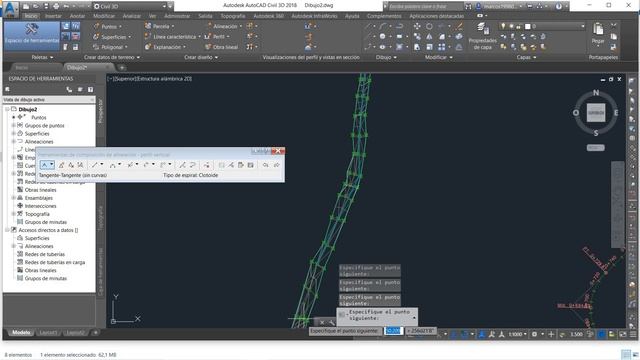The height and width of the screenshot is (360, 640).
Task: Click the N direction on the compass
Action: [x=596, y=93]
